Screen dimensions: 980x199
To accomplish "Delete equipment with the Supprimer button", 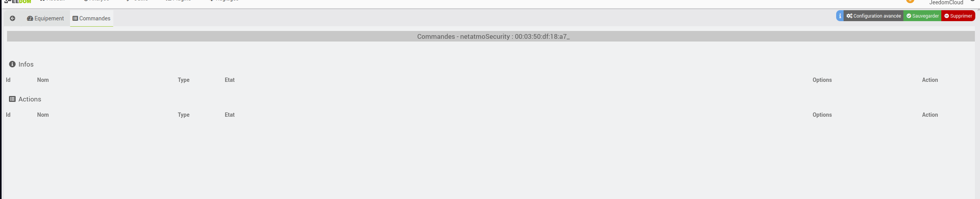I will [x=958, y=16].
